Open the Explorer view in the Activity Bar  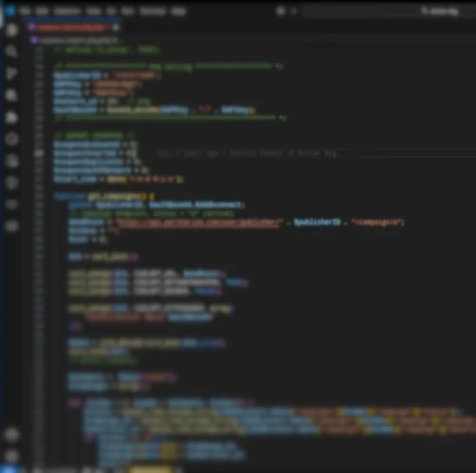coord(11,30)
